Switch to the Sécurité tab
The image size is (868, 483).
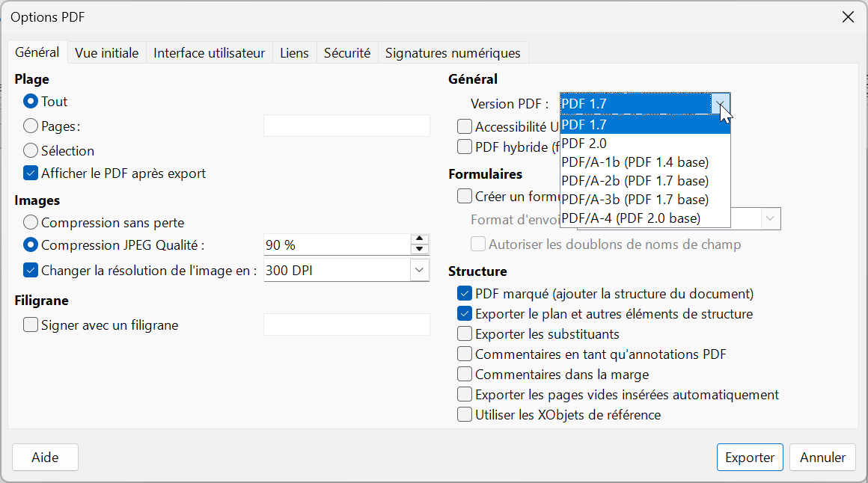[346, 53]
